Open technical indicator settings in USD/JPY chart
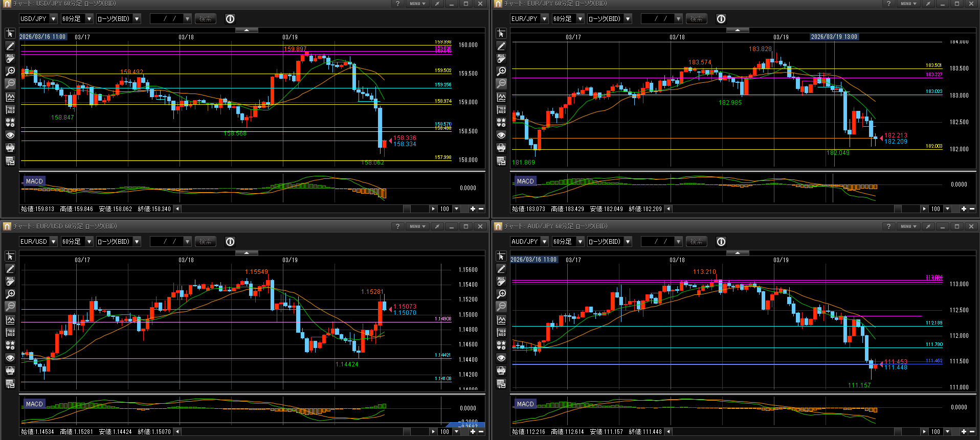980x440 pixels. point(10,97)
